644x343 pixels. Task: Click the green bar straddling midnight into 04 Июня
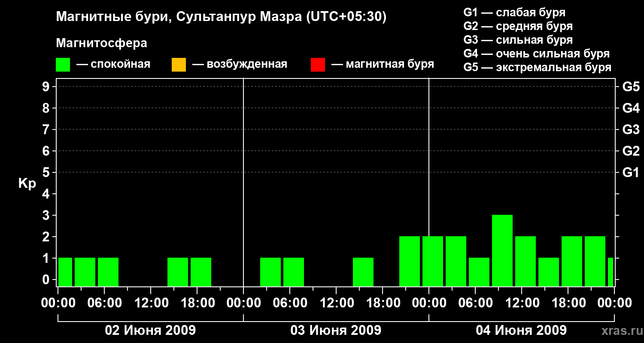tap(433, 261)
